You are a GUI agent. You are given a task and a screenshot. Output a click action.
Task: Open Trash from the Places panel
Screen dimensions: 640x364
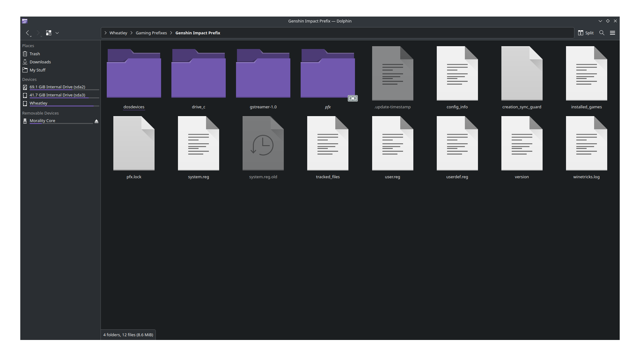34,54
